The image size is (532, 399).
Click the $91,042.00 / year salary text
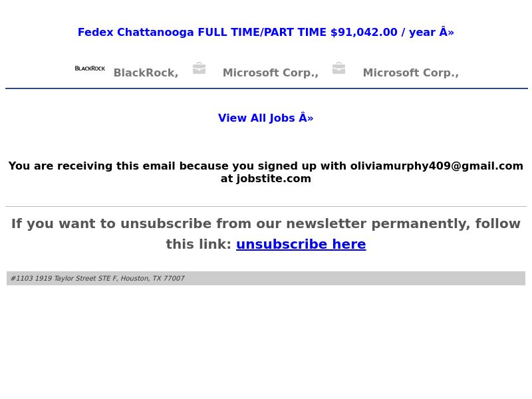(383, 32)
